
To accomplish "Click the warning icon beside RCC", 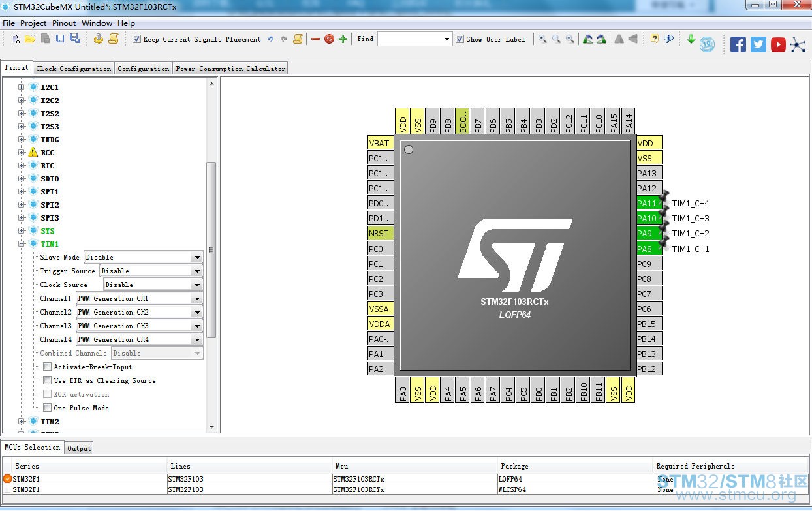I will (33, 153).
